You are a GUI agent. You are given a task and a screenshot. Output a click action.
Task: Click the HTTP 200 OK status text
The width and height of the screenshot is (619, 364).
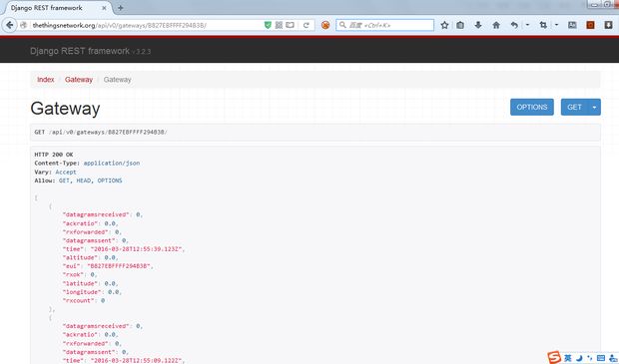click(54, 155)
